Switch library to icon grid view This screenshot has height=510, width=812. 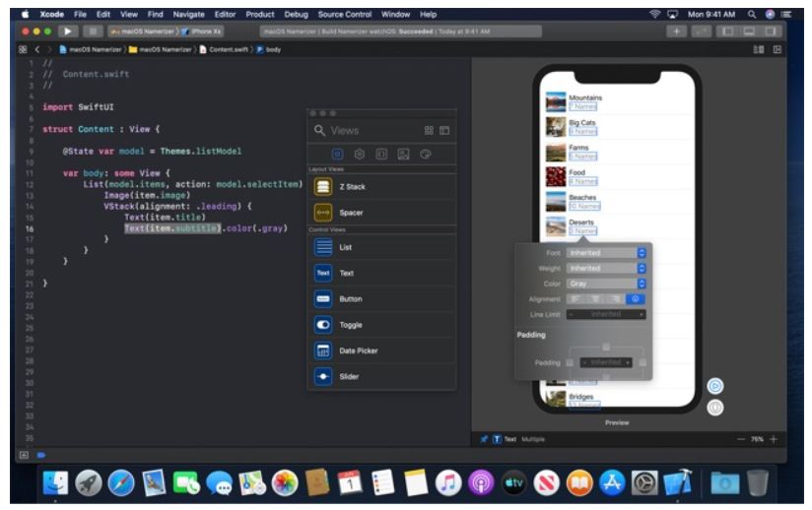(x=429, y=130)
